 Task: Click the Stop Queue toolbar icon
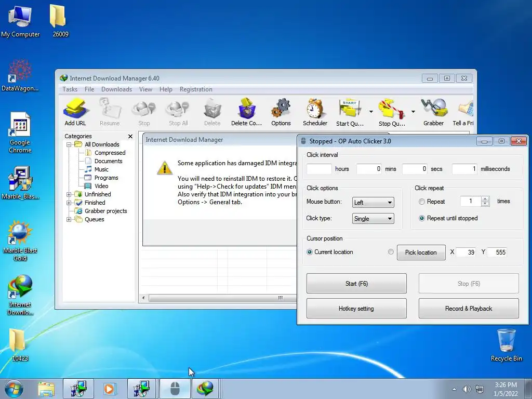tap(392, 112)
